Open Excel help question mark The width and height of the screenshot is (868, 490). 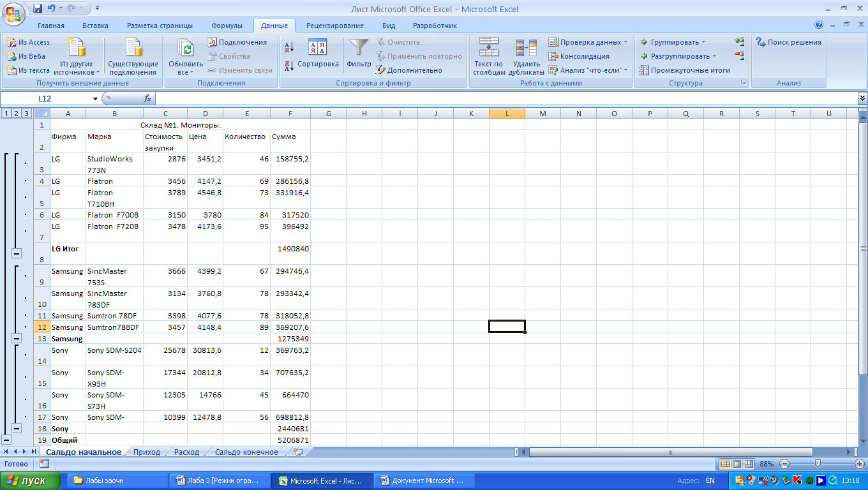point(819,26)
